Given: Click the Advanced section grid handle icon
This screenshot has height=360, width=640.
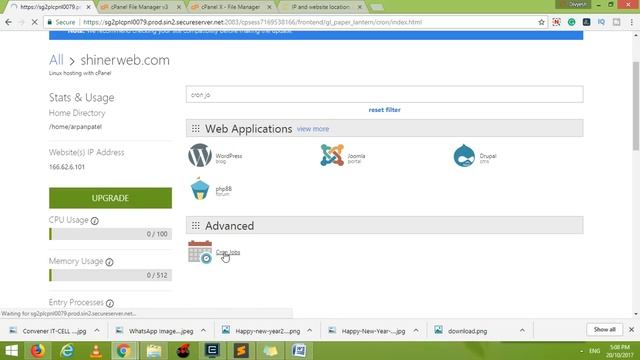Looking at the screenshot, I should pos(196,226).
